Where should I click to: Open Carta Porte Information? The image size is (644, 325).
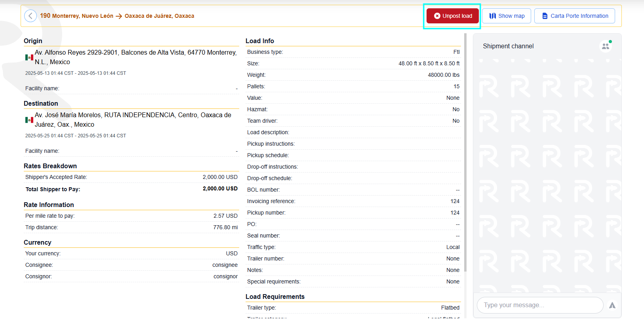[575, 16]
